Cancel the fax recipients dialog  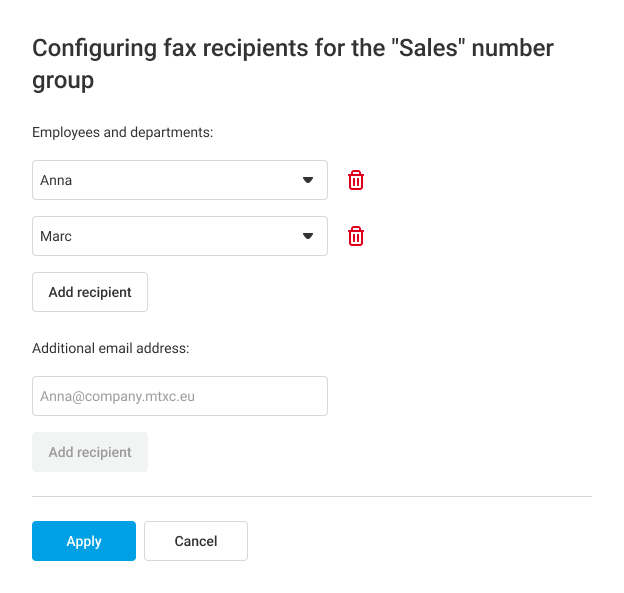[196, 541]
